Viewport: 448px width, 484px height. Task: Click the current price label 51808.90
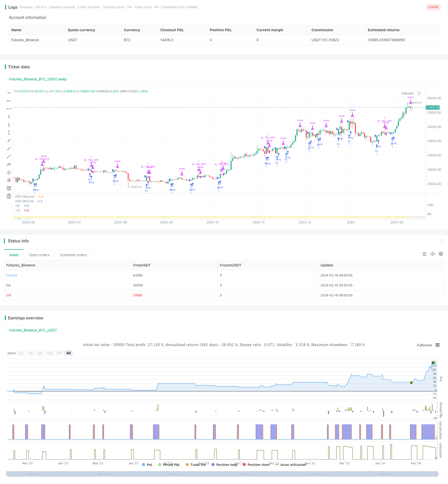click(x=433, y=107)
